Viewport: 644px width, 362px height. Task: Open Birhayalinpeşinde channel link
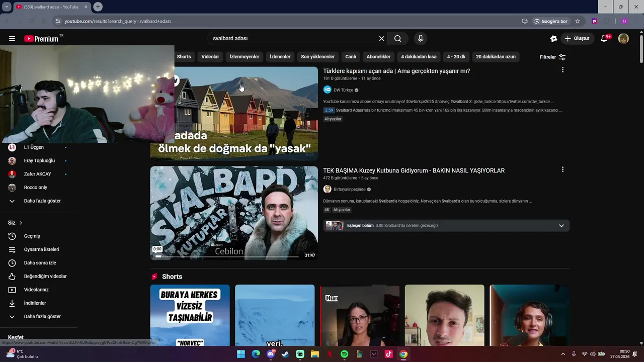click(x=350, y=190)
